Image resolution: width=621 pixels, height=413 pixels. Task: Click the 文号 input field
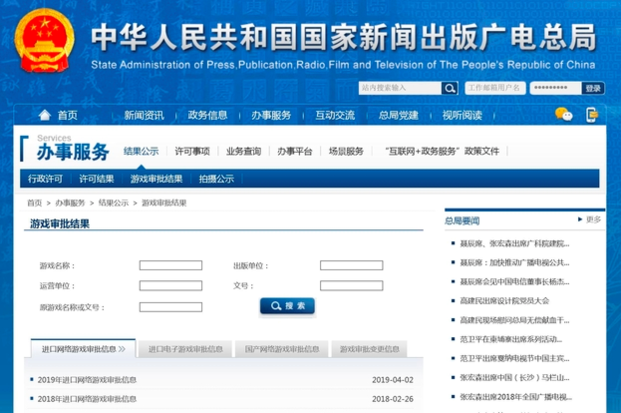[352, 285]
